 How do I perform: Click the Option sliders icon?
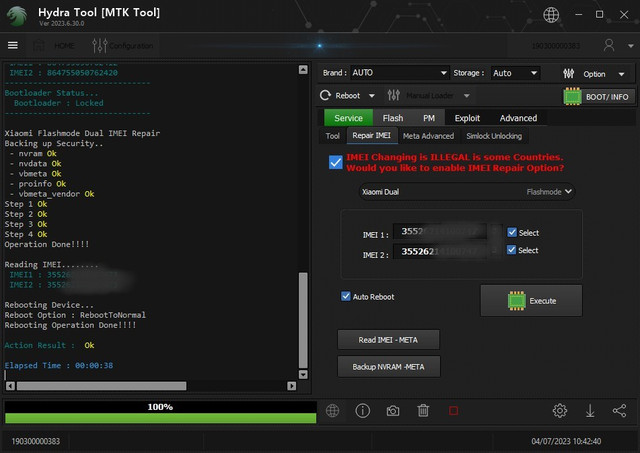569,73
